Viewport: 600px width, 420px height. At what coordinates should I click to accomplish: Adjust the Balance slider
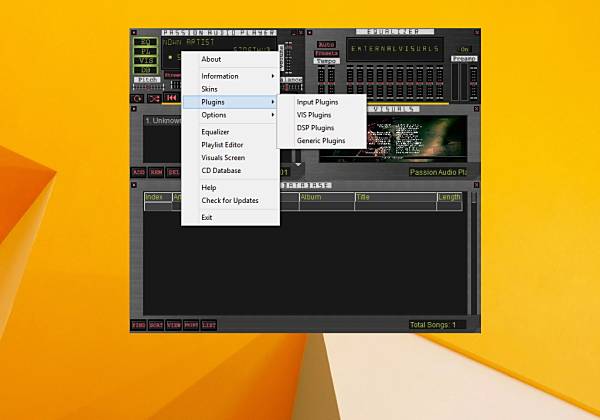293,87
